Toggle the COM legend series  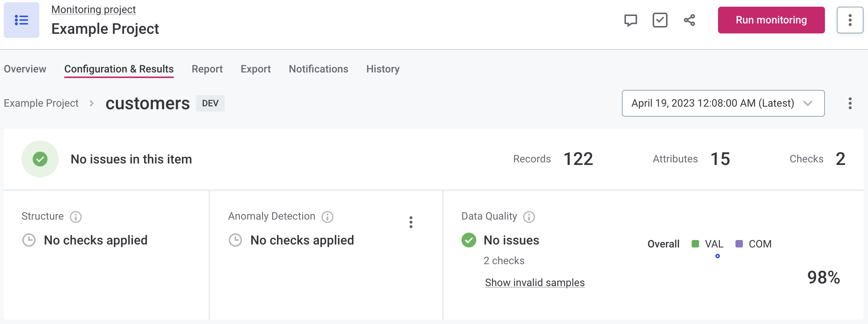point(754,244)
